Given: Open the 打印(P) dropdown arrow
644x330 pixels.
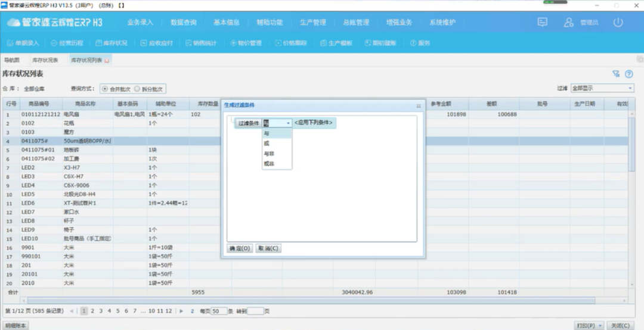Looking at the screenshot, I should click(600, 325).
